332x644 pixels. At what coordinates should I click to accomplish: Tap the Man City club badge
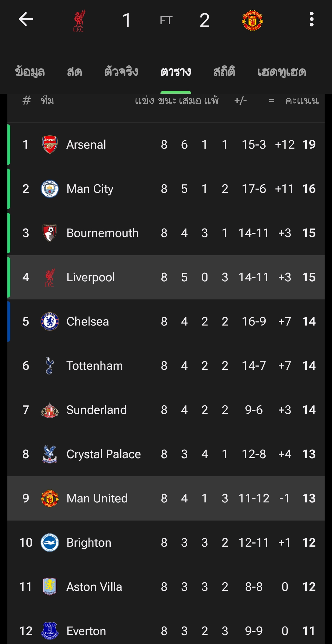[x=50, y=189]
